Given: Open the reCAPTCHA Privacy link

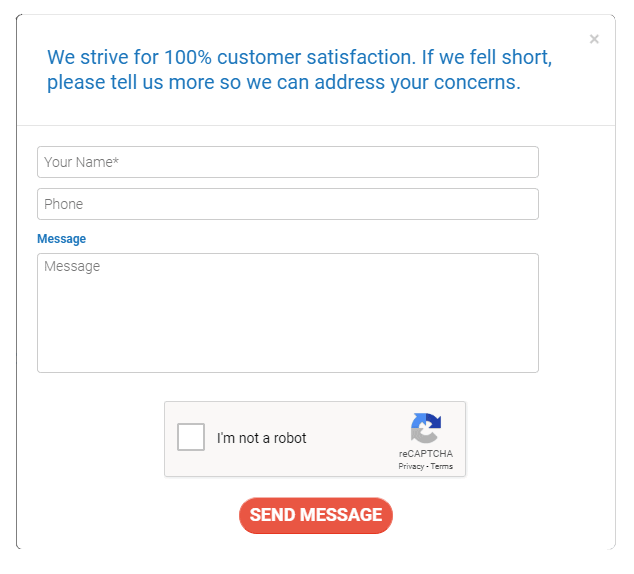Looking at the screenshot, I should pos(411,466).
